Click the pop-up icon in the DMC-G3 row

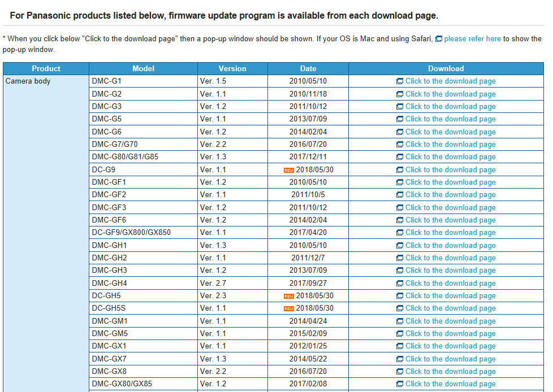[x=400, y=107]
